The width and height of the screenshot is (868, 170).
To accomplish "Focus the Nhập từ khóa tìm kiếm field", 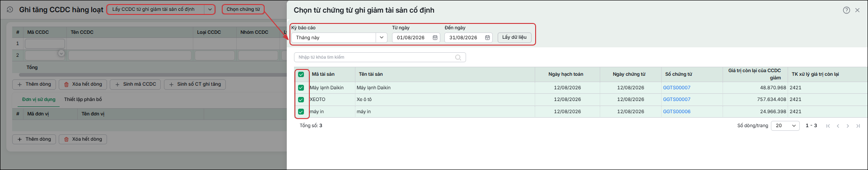I will pos(380,57).
